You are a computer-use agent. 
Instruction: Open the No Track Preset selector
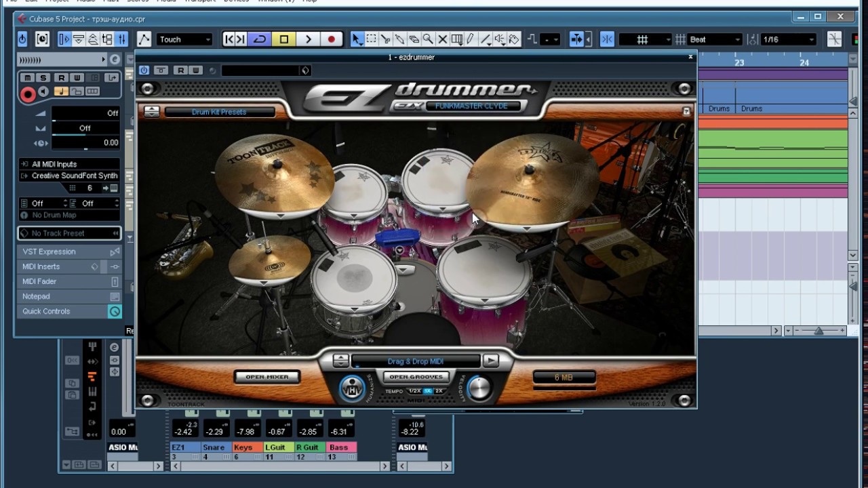(x=69, y=233)
